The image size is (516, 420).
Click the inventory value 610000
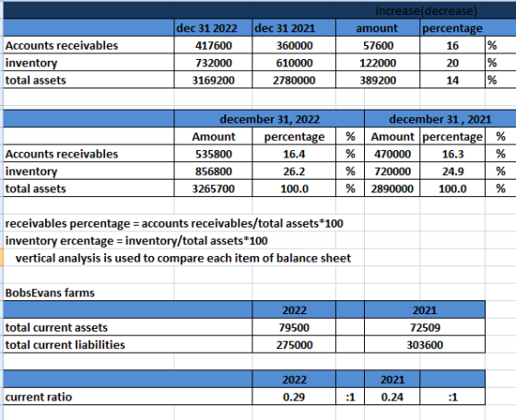pyautogui.click(x=294, y=63)
